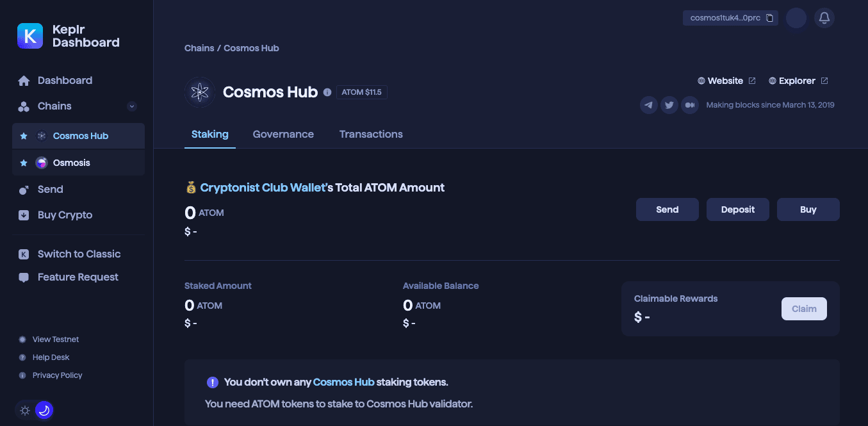Copy the cosmos wallet address
868x426 pixels.
(769, 18)
